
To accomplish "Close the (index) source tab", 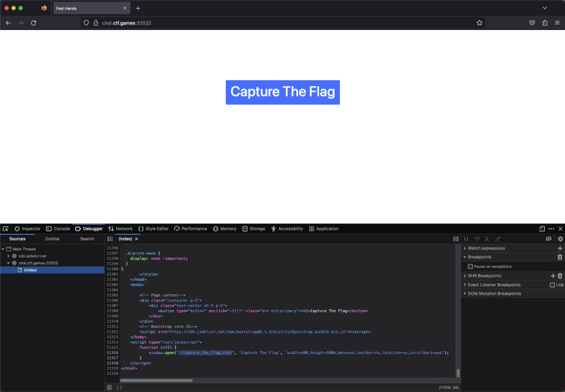I will tap(137, 239).
